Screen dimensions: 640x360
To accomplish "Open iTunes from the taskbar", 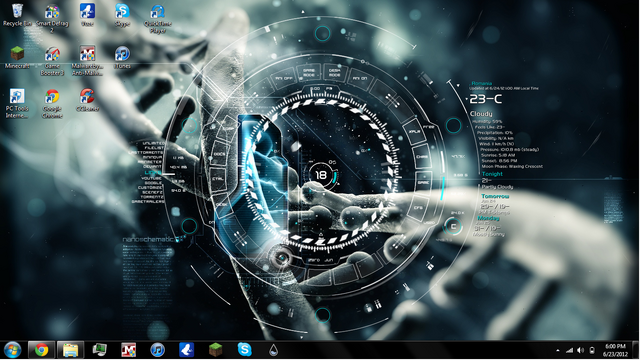I will click(x=157, y=350).
